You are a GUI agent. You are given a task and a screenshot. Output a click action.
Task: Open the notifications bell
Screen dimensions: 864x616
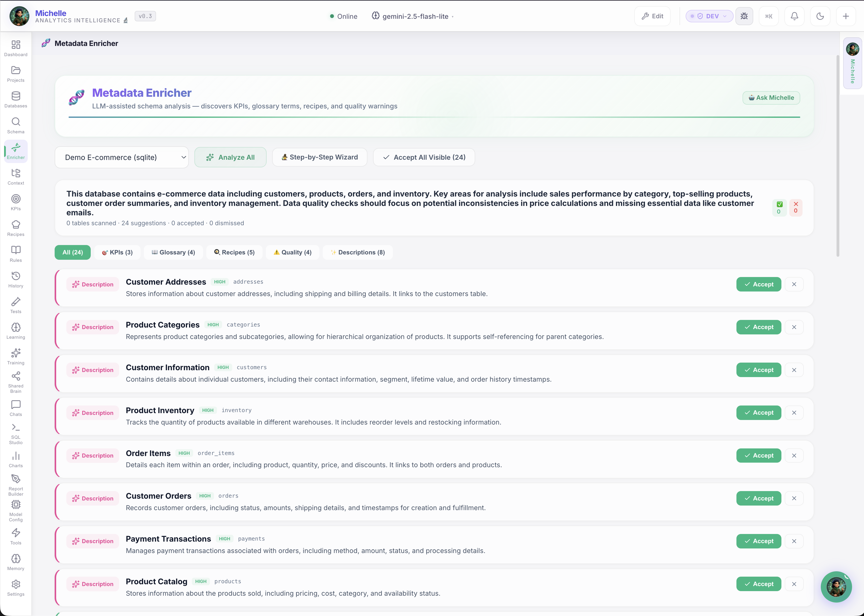[x=795, y=16]
